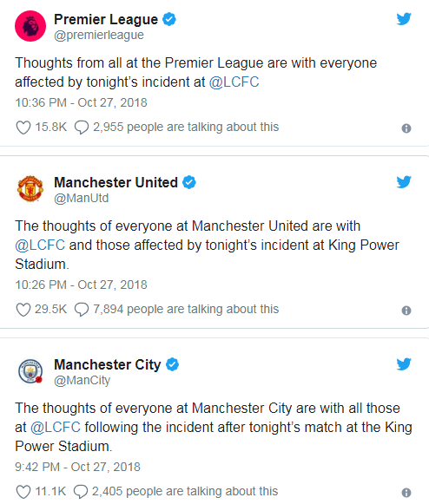Viewport: 429px width, 504px height.
Task: Open '7,894 people are talking about this'
Action: tap(186, 309)
